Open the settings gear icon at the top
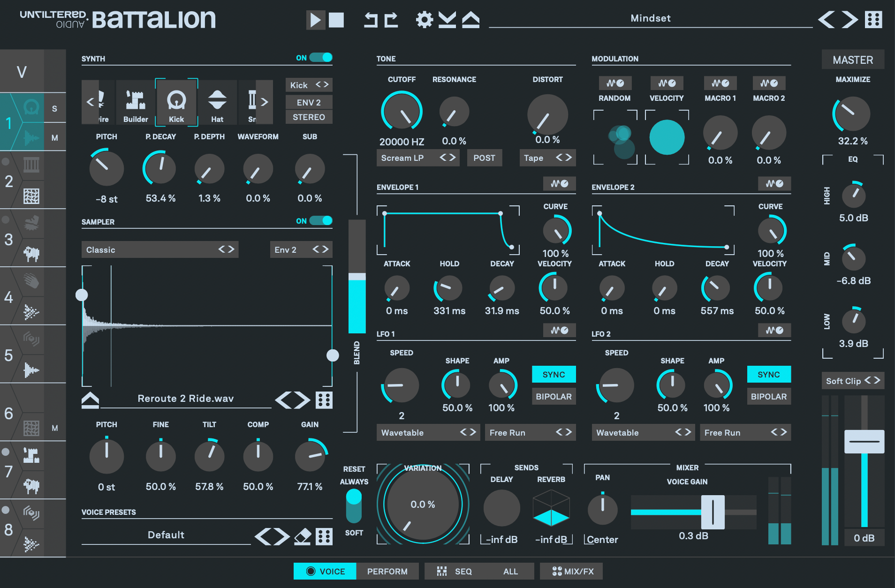Screen dimensions: 895x588 (425, 19)
